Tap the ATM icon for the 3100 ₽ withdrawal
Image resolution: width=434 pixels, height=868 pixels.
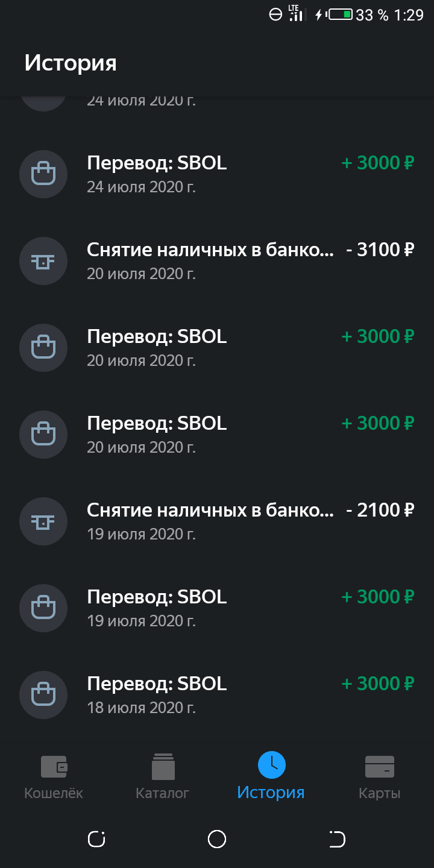(x=43, y=261)
